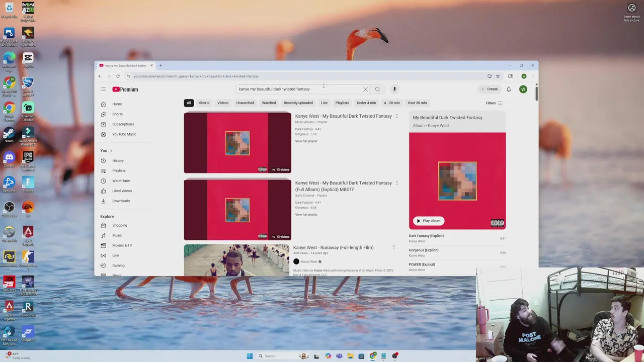Click the Play album button
Screen dimensions: 644x362
(x=428, y=221)
